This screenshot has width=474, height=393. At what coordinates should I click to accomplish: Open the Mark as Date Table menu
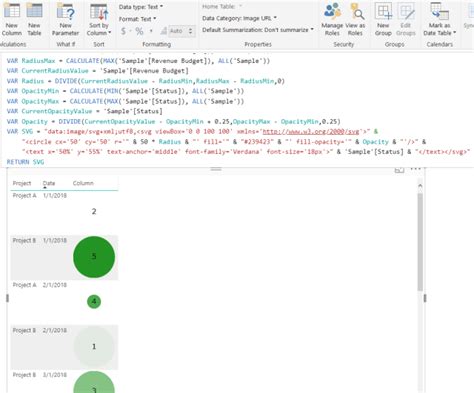click(439, 19)
